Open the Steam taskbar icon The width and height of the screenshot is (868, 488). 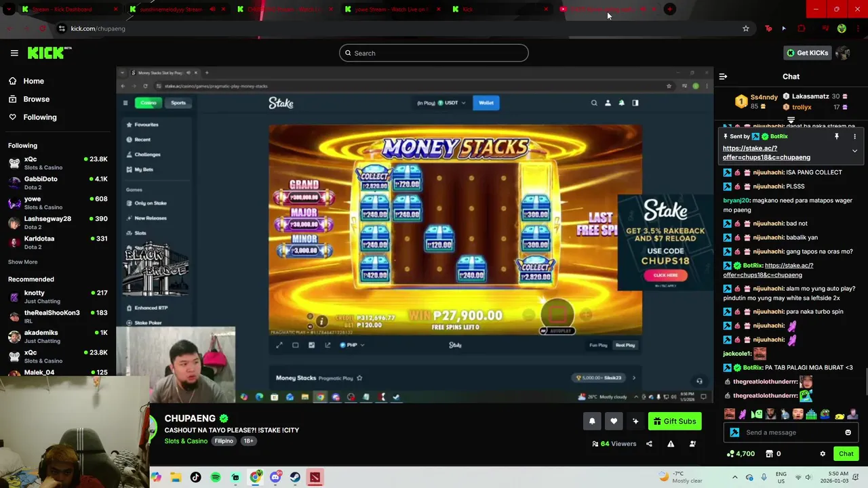(x=295, y=477)
